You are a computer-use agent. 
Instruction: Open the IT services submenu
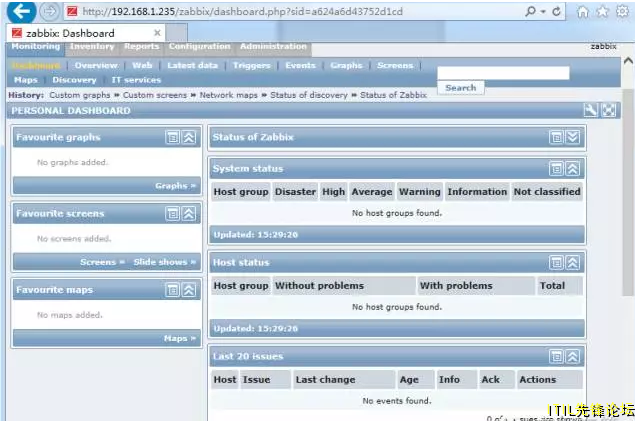click(136, 80)
